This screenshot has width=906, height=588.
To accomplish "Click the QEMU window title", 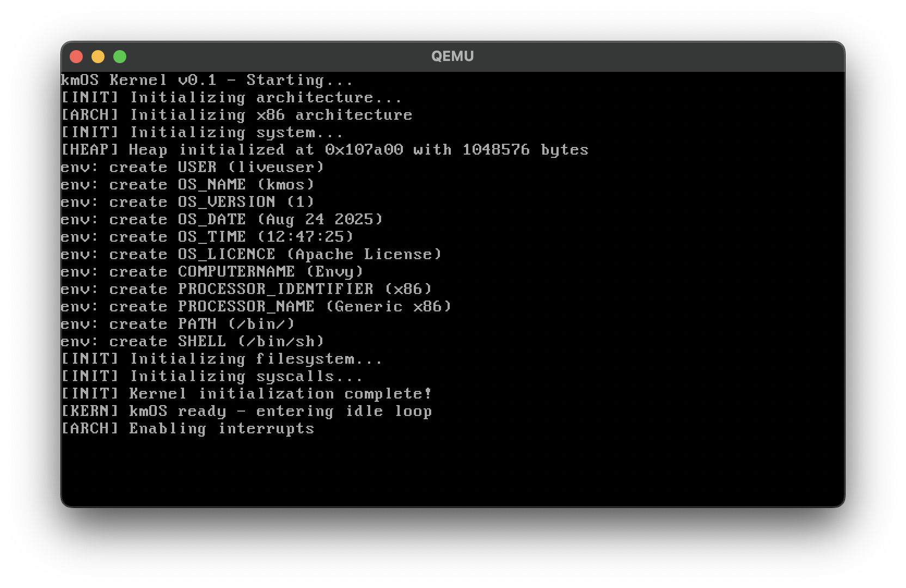I will pyautogui.click(x=452, y=56).
